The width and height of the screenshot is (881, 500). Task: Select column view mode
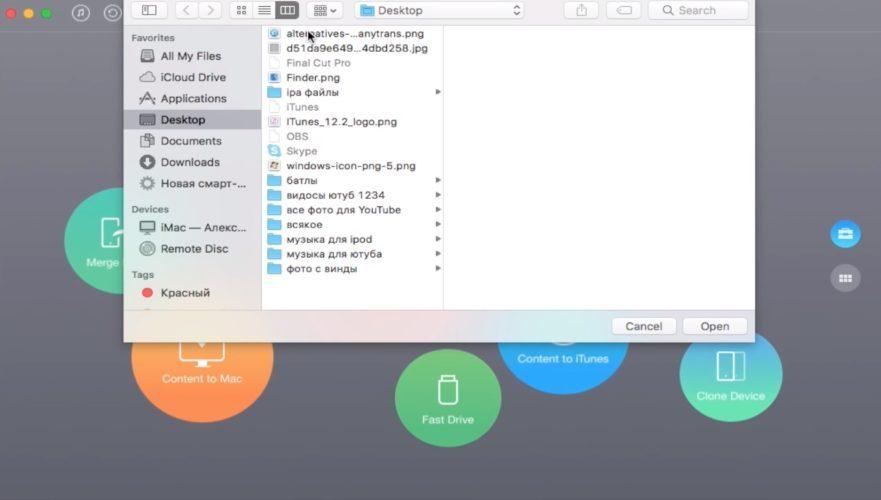click(x=287, y=10)
